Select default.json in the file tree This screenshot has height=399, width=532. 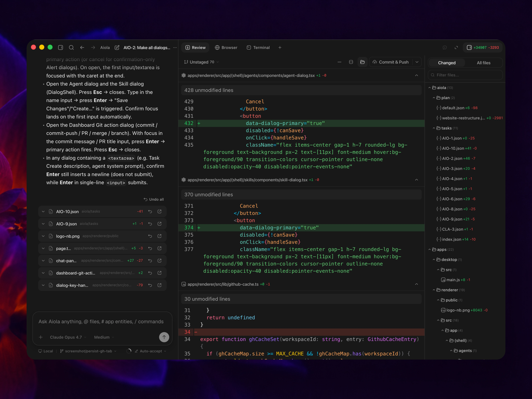457,108
